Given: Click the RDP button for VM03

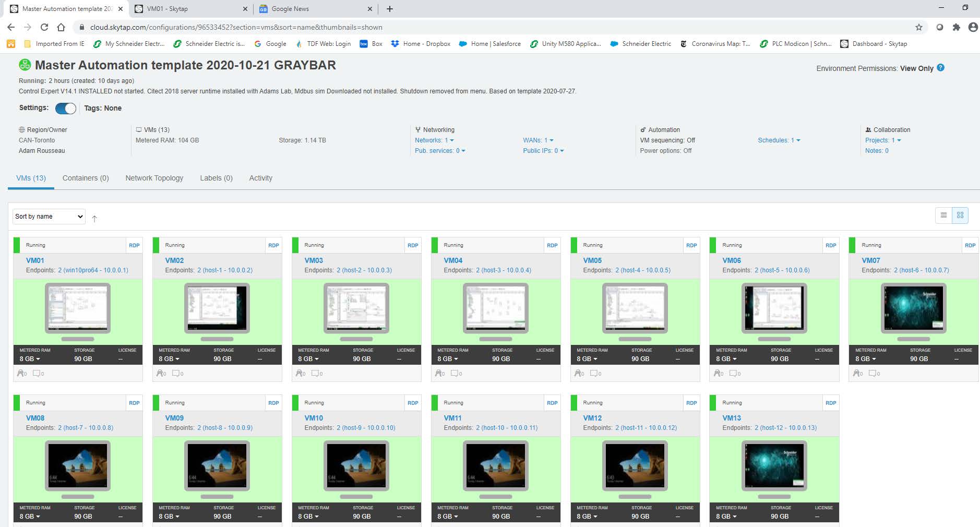Looking at the screenshot, I should pyautogui.click(x=413, y=245).
